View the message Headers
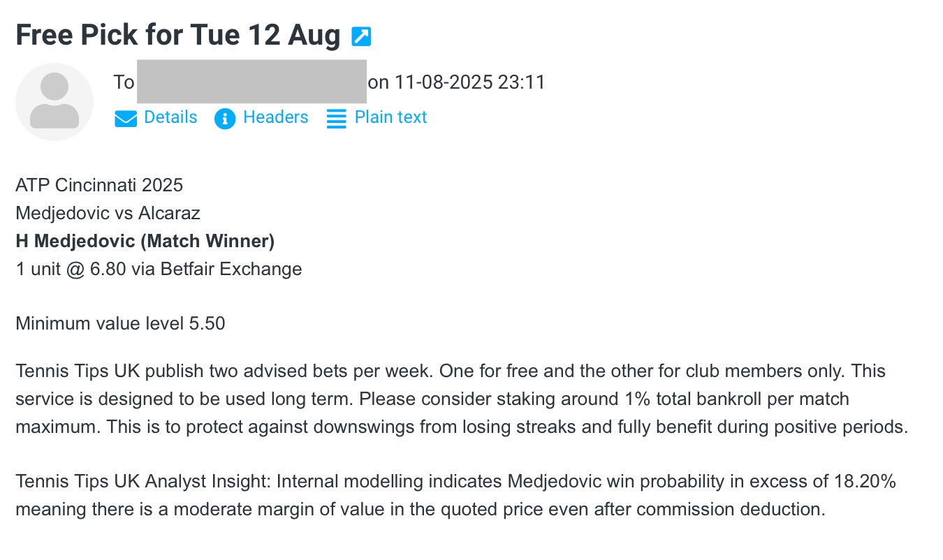The width and height of the screenshot is (943, 560). tap(275, 117)
